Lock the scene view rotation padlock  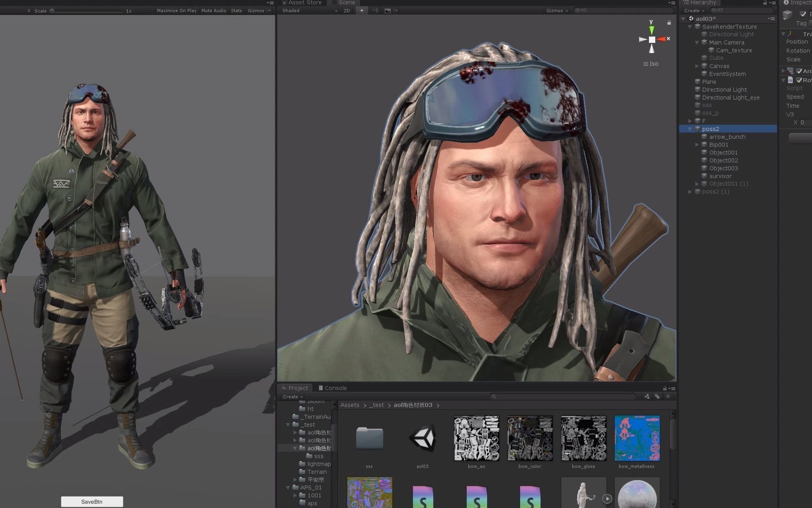pos(669,22)
